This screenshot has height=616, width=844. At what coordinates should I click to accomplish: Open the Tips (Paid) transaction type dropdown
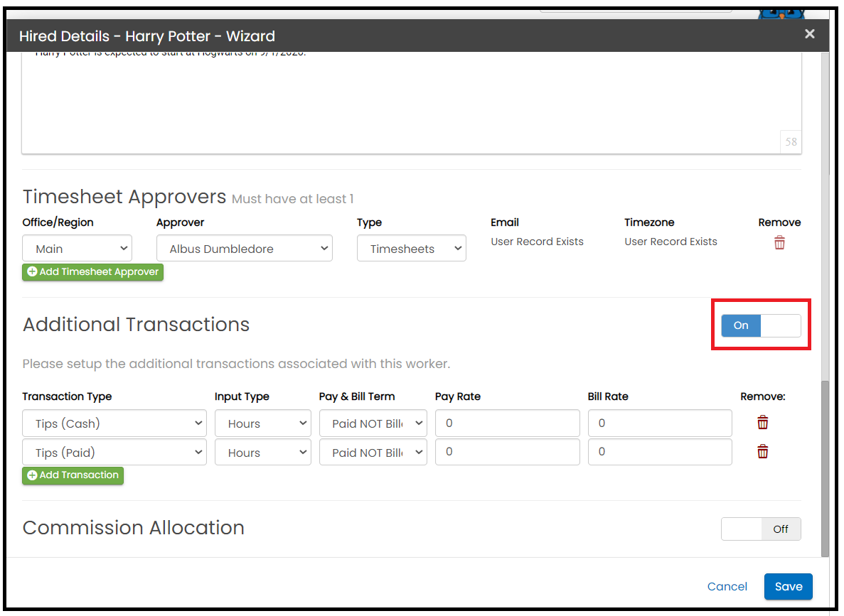click(114, 453)
